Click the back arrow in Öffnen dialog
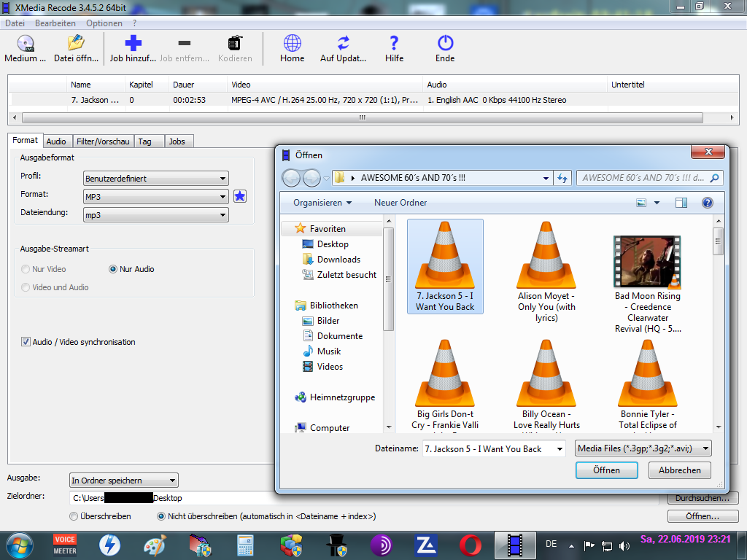The width and height of the screenshot is (747, 560). [291, 178]
